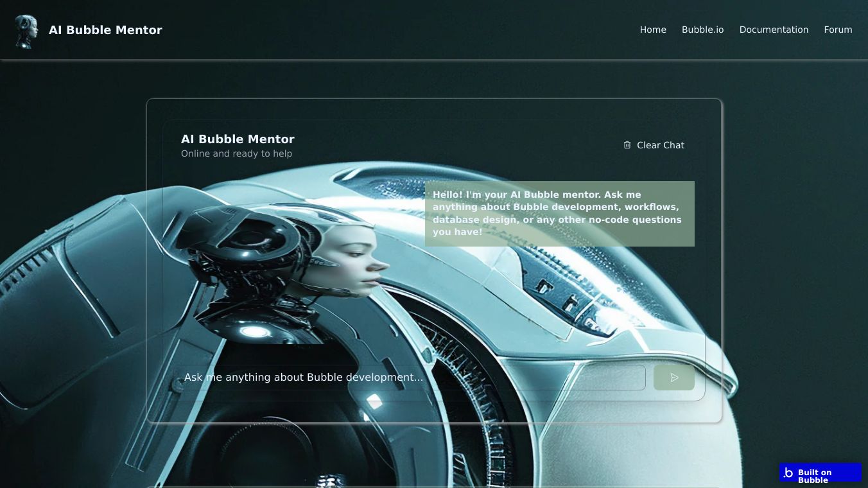This screenshot has width=868, height=488.
Task: Visit the Forum nav link
Action: coord(838,30)
